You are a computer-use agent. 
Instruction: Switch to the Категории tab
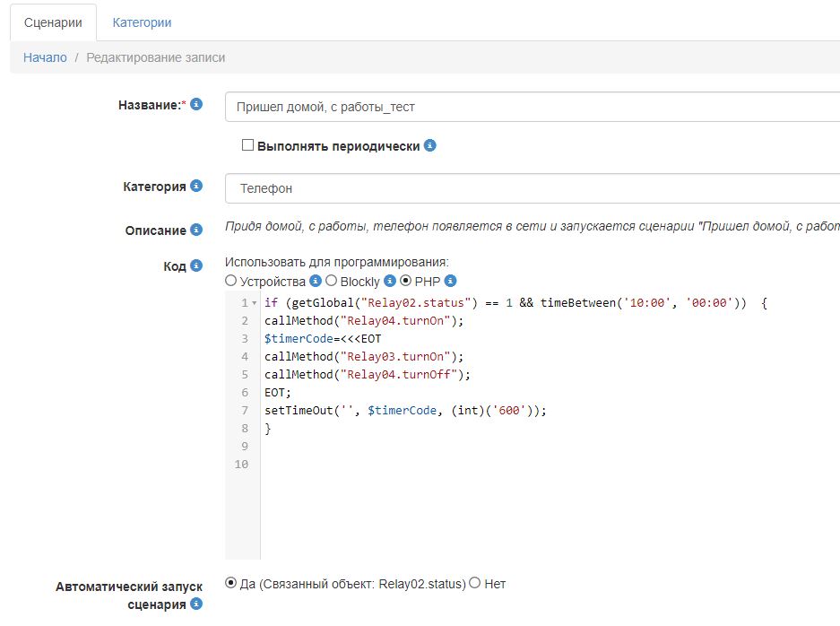click(142, 22)
